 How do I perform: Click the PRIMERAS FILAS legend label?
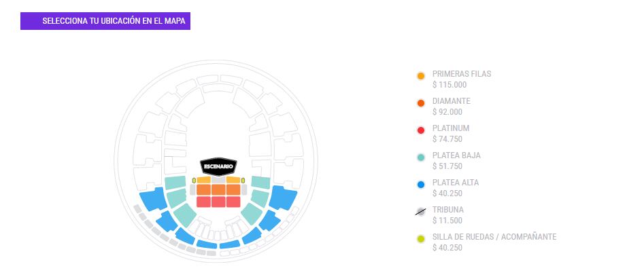pyautogui.click(x=461, y=74)
